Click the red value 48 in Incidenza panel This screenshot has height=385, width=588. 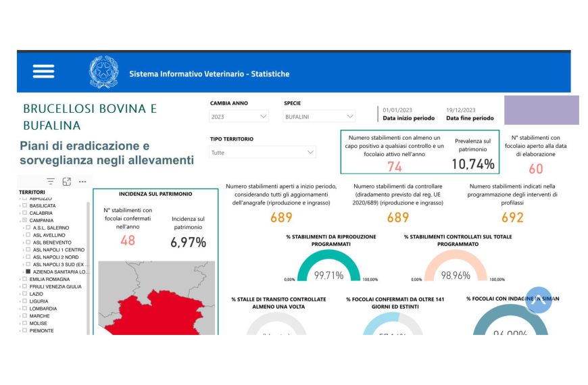128,240
